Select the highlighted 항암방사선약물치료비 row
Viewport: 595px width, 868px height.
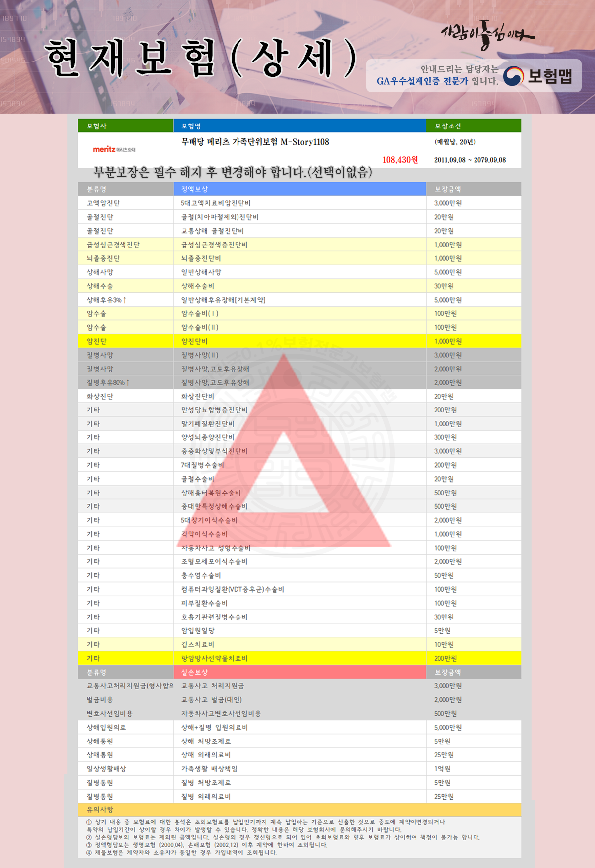click(299, 659)
